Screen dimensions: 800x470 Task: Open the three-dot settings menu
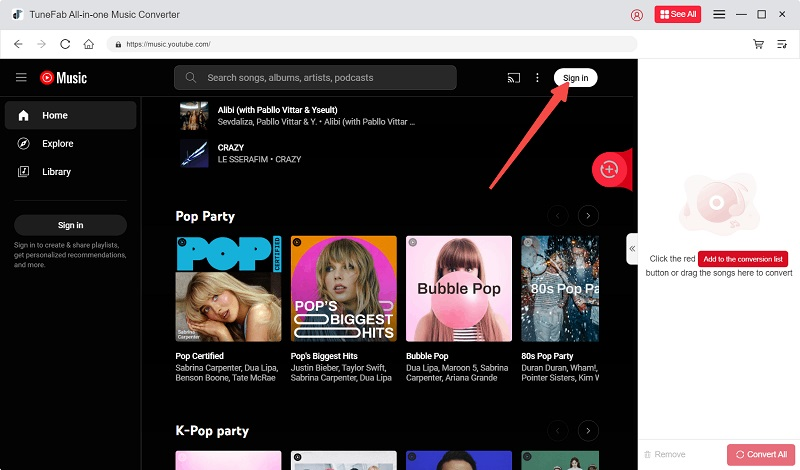click(x=537, y=78)
